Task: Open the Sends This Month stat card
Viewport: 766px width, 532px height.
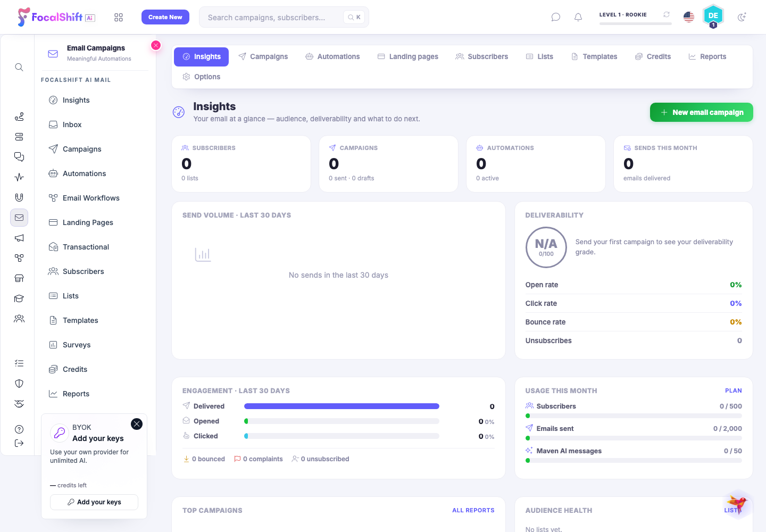Action: coord(683,164)
